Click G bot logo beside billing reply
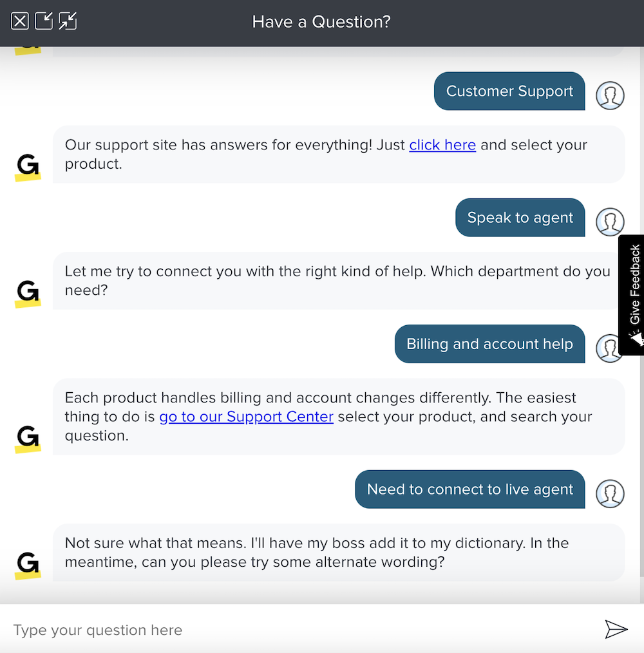The height and width of the screenshot is (653, 644). (x=28, y=438)
